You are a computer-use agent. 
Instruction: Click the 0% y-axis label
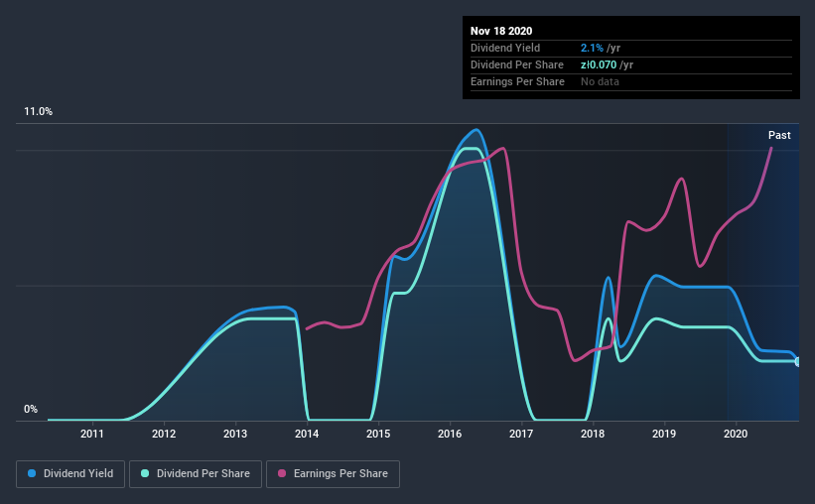coord(31,410)
